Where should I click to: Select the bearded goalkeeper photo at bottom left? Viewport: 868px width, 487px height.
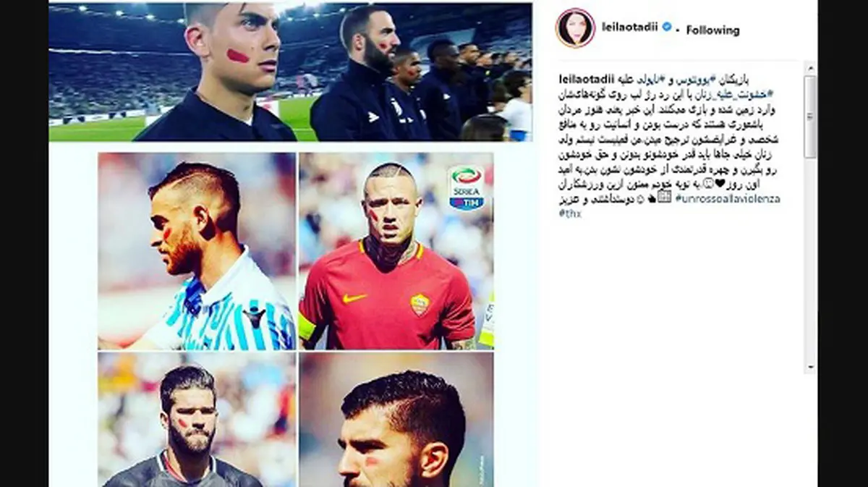click(x=197, y=420)
